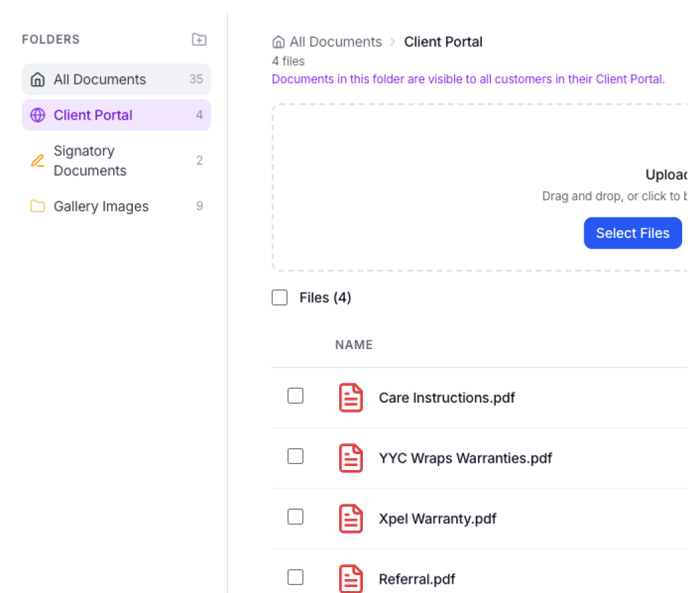Go to All Documents via breadcrumb link

pos(335,42)
